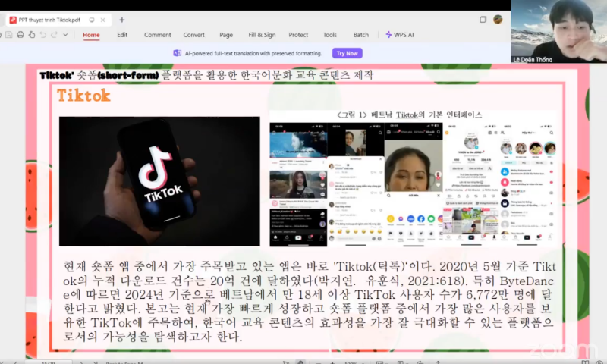
Task: Select the Batch tab
Action: 361,35
